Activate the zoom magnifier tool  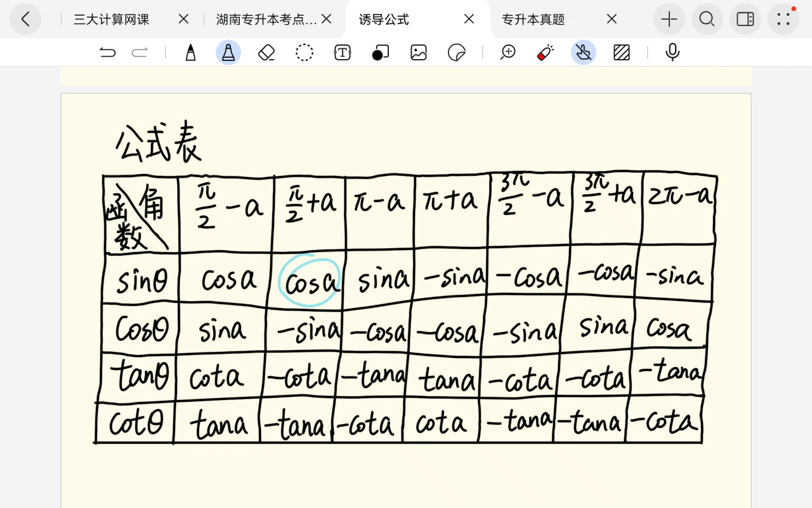click(507, 52)
